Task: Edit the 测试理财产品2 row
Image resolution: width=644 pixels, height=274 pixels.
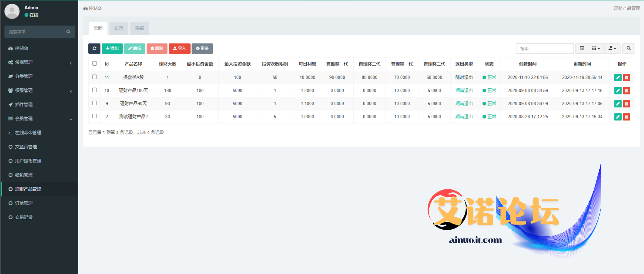Action: [618, 117]
